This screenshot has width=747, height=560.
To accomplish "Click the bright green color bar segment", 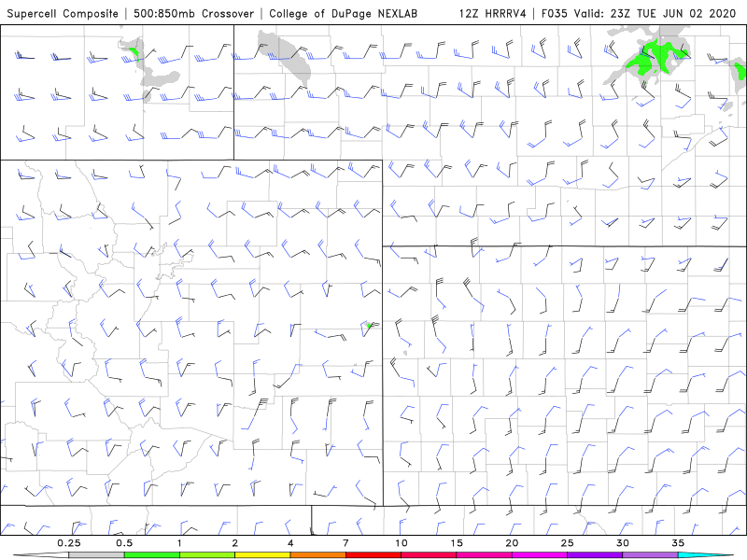I will click(x=151, y=555).
